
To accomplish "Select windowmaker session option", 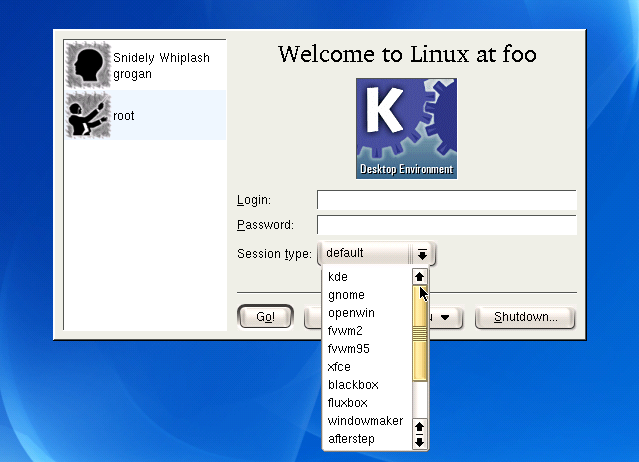I will 365,421.
